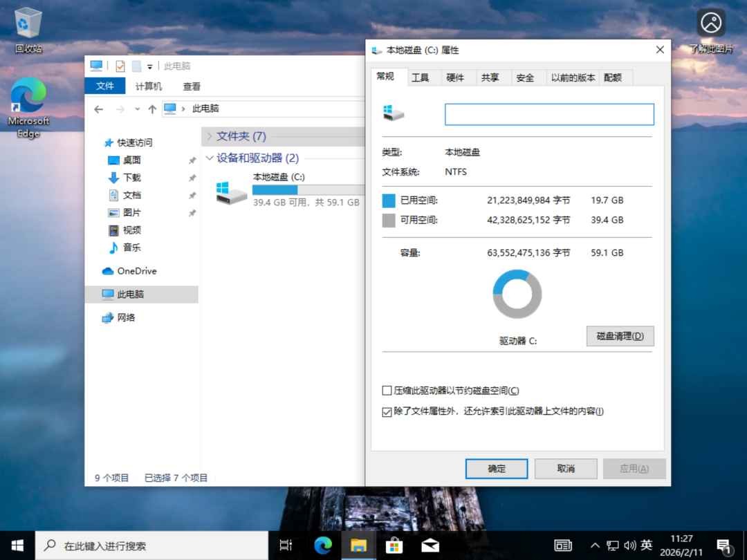The width and height of the screenshot is (747, 560).
Task: Click the pin icon next to 图片
Action: (192, 213)
